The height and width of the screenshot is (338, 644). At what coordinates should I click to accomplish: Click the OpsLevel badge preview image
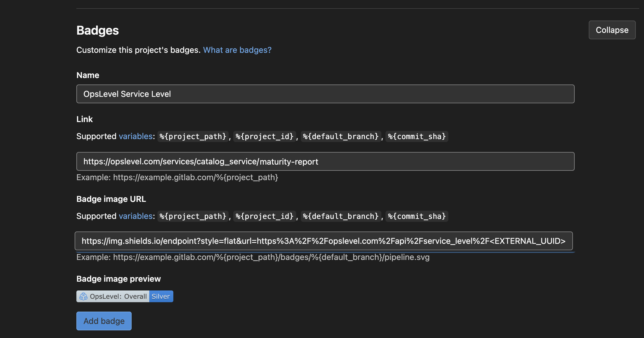click(x=125, y=296)
